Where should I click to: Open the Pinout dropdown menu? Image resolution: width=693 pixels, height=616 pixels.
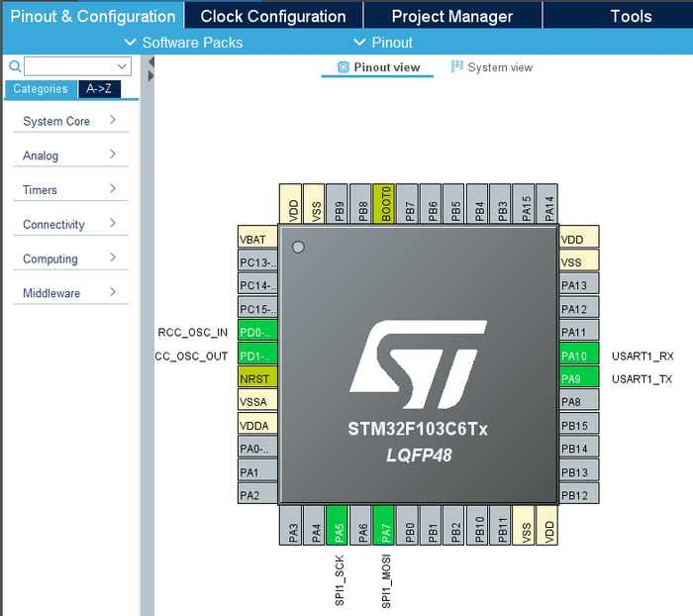[x=383, y=43]
